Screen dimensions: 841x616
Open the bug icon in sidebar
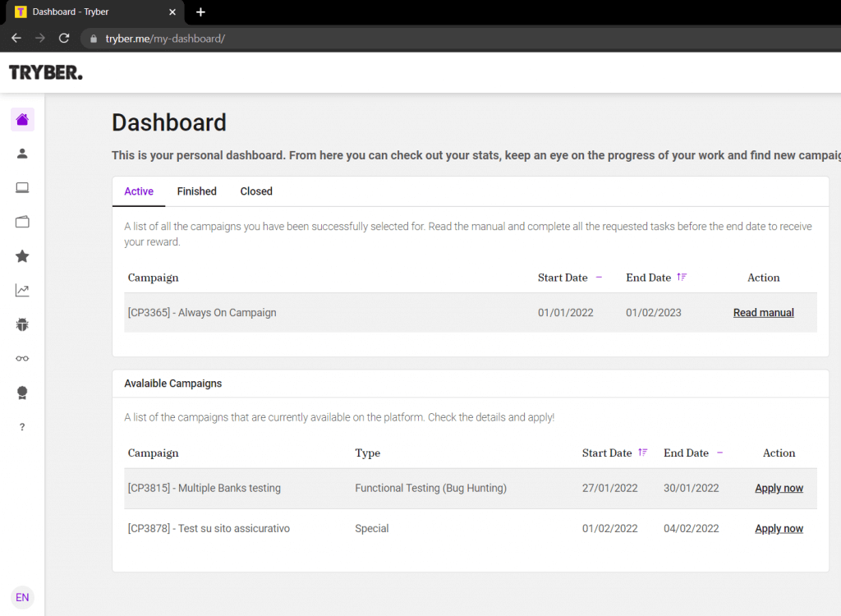point(22,324)
